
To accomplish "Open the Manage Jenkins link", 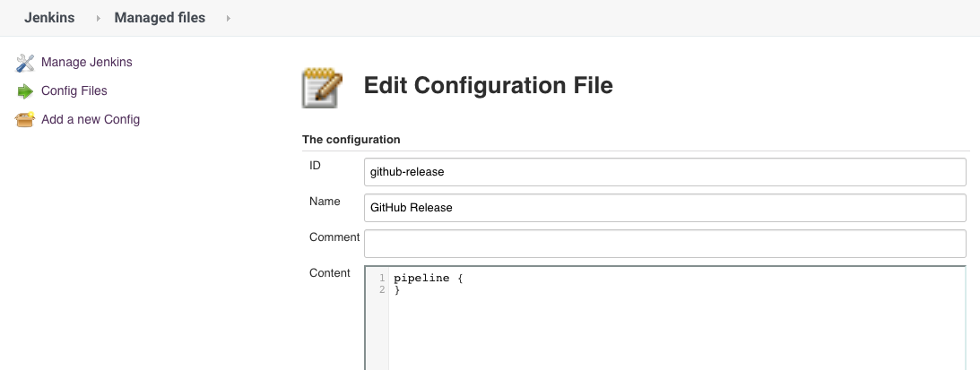I will pyautogui.click(x=86, y=62).
